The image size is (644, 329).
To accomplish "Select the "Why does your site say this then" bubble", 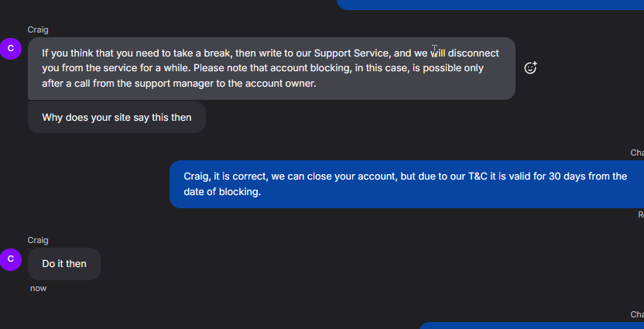I will (116, 118).
